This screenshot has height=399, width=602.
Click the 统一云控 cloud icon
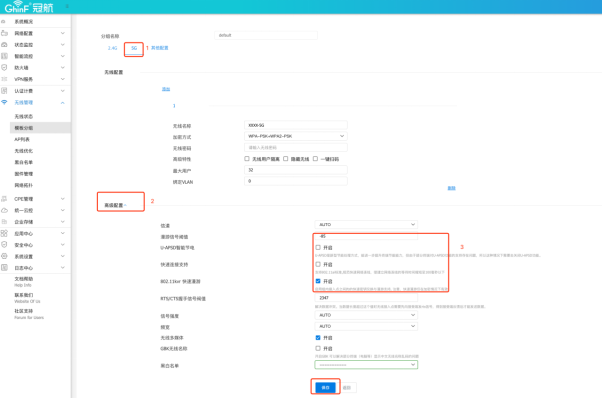click(x=4, y=210)
